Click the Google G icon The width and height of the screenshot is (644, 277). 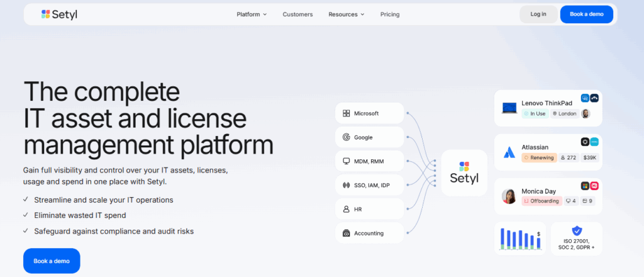tap(346, 137)
